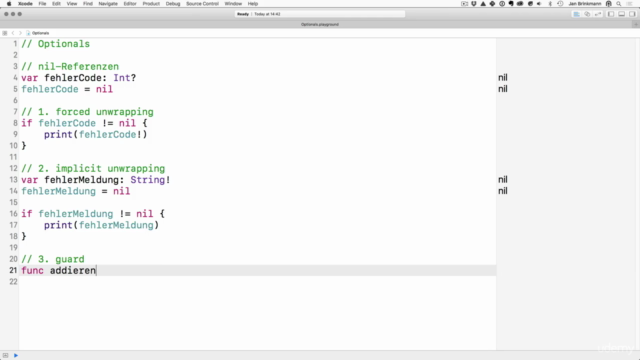Open the Help menu
This screenshot has width=640, height=360.
click(253, 4)
